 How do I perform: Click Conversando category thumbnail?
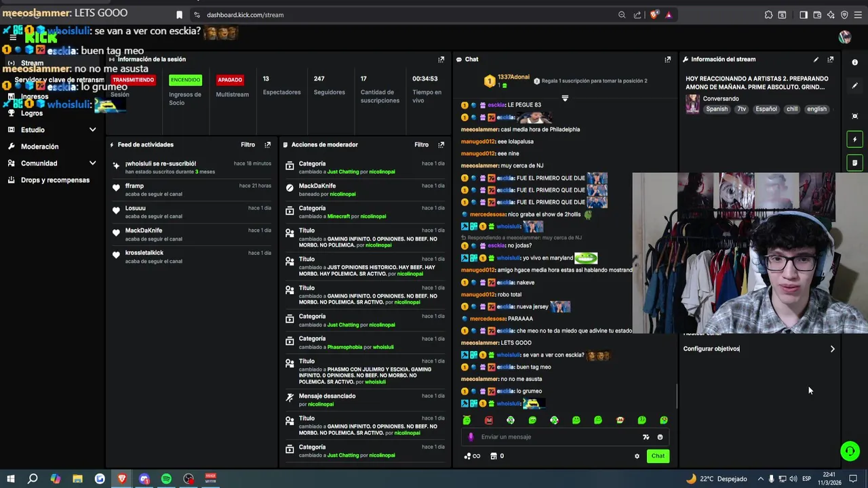[692, 104]
